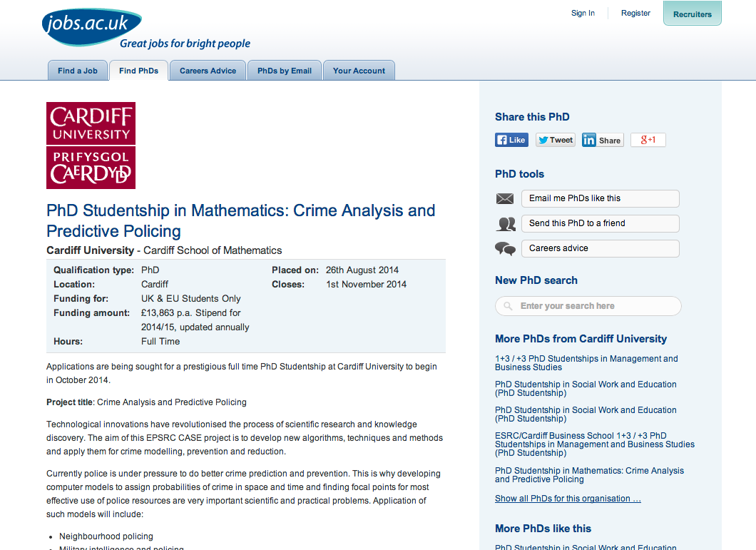The width and height of the screenshot is (756, 550).
Task: Click Show all PhDs for this organisation
Action: pyautogui.click(x=568, y=499)
